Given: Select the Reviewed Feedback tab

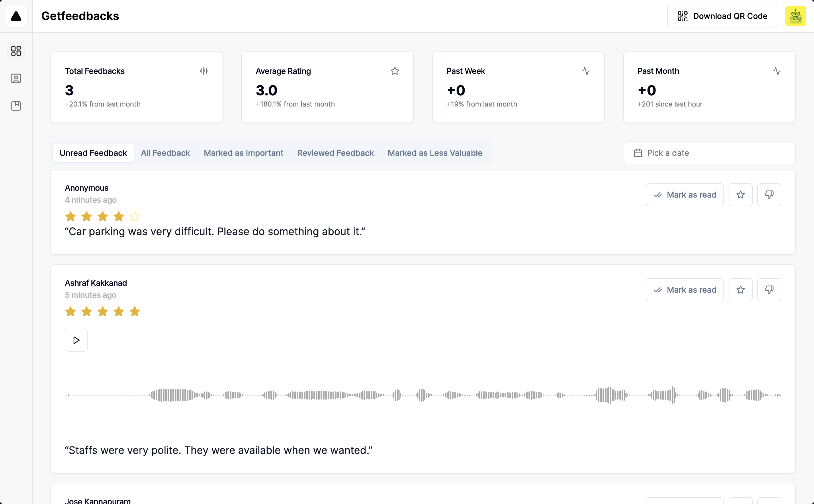Looking at the screenshot, I should click(x=335, y=153).
